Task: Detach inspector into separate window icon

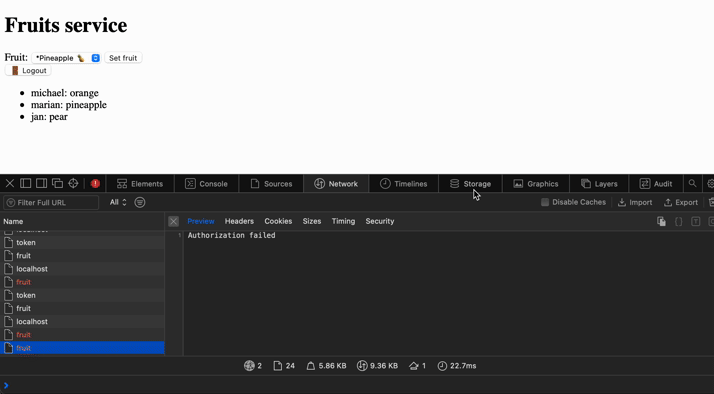Action: (57, 184)
